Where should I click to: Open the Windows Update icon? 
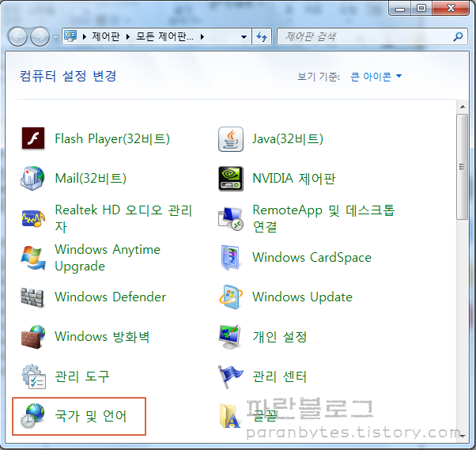(x=231, y=297)
